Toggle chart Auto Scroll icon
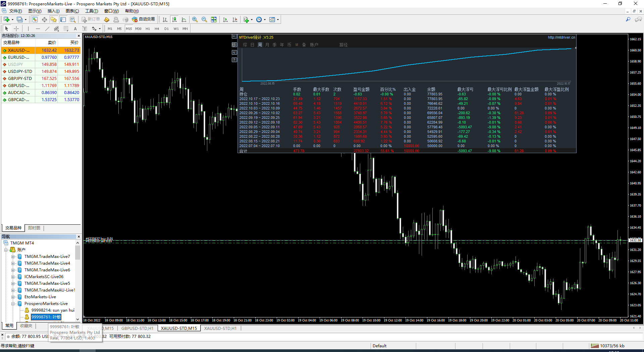 point(225,19)
